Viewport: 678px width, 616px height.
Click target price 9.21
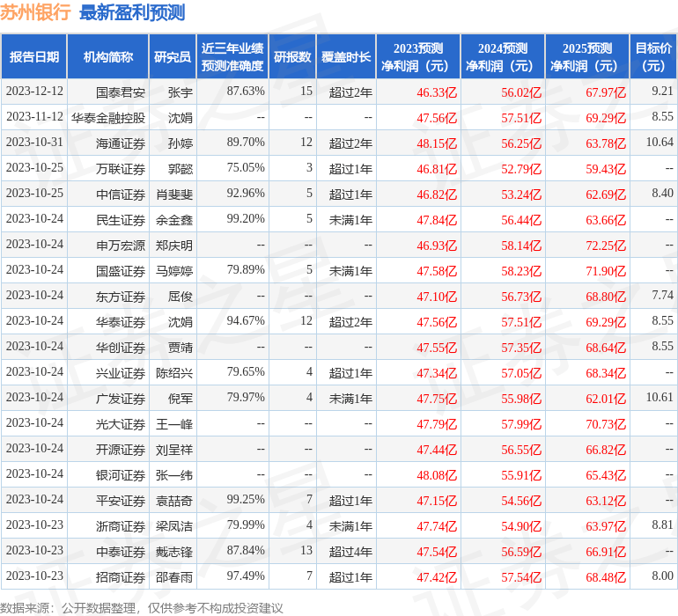coord(662,92)
